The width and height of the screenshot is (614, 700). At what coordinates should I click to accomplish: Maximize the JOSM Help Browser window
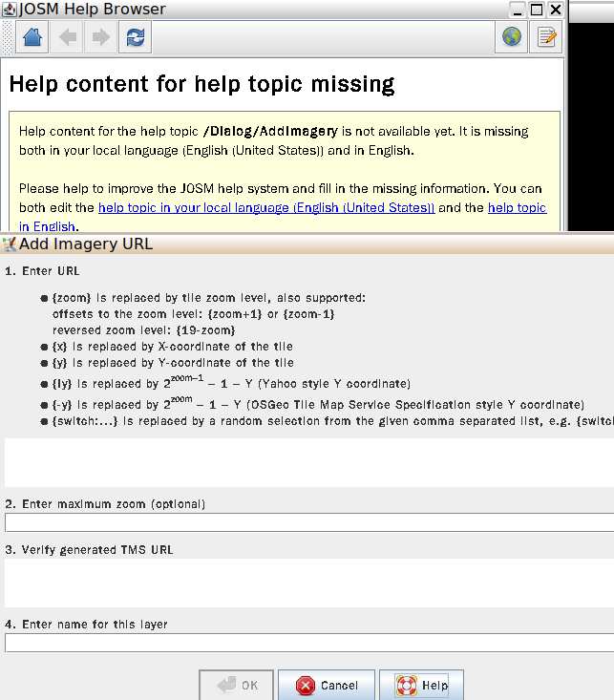pos(537,10)
